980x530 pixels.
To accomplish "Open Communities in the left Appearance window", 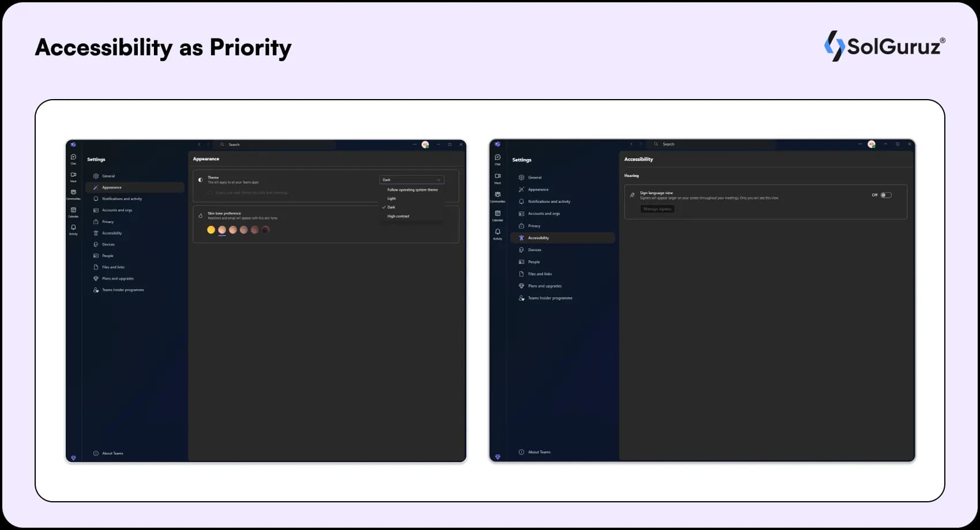I will (73, 194).
